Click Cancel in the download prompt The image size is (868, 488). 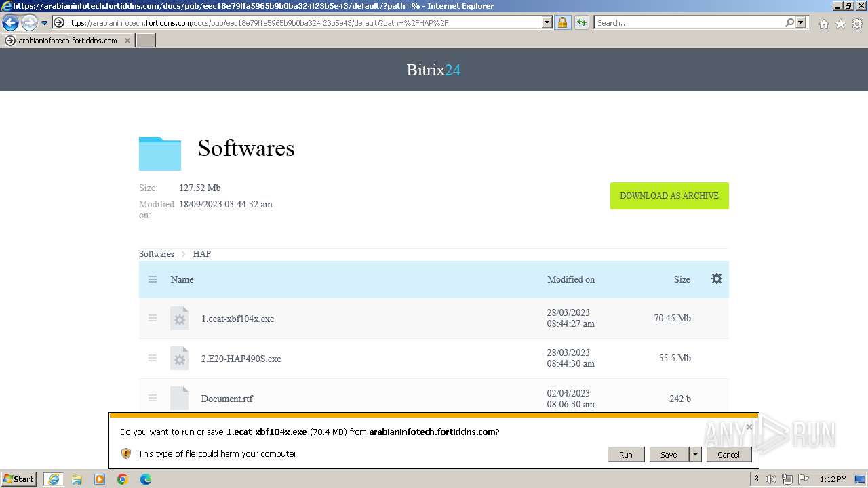pos(729,454)
